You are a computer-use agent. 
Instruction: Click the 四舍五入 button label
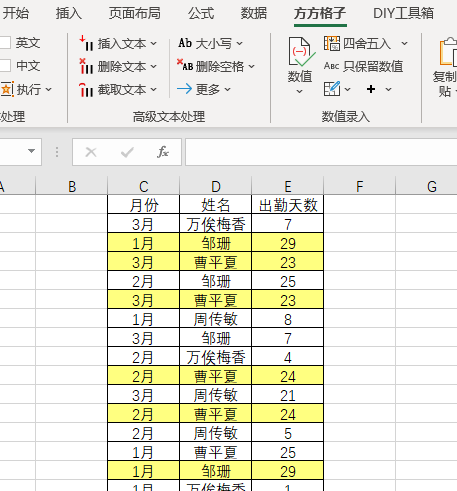click(x=367, y=44)
